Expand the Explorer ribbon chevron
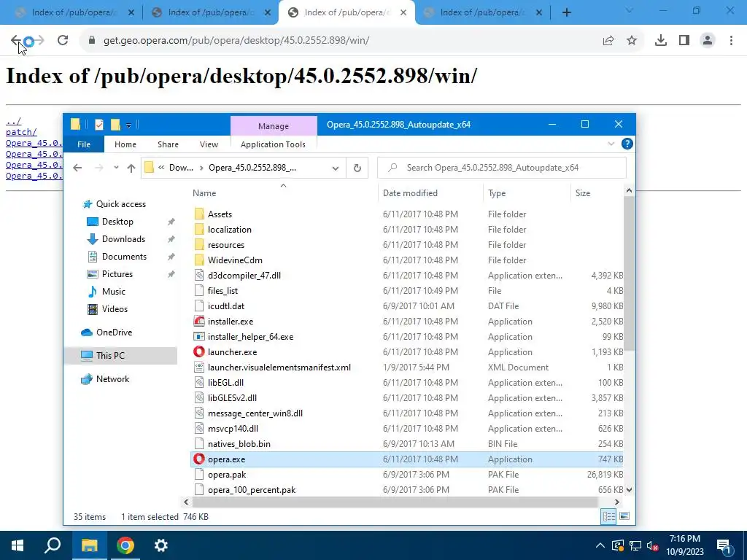The height and width of the screenshot is (560, 747). point(611,144)
